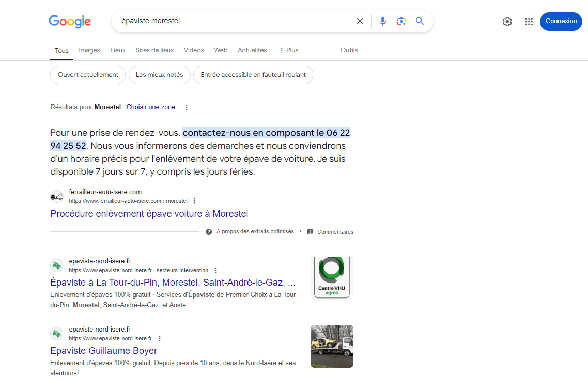This screenshot has width=588, height=392.
Task: Open three-dot menu for Epaviste Guillaume Boyer result
Action: pyautogui.click(x=160, y=338)
